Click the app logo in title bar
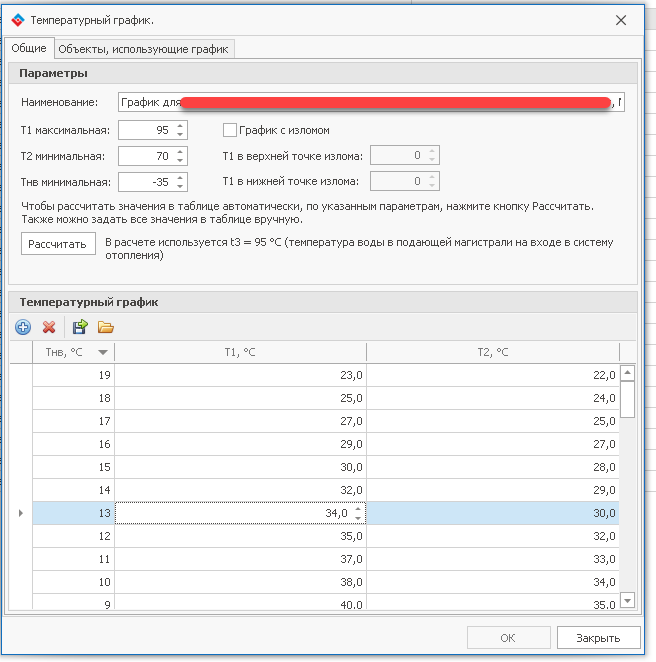The height and width of the screenshot is (662, 656). click(x=17, y=20)
